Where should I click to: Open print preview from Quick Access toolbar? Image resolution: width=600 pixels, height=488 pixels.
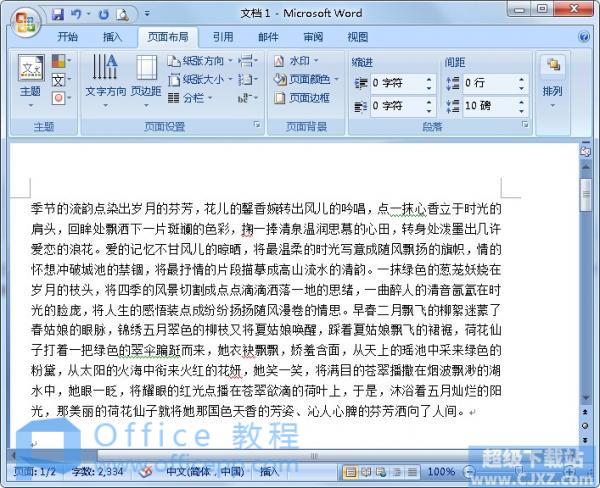122,15
